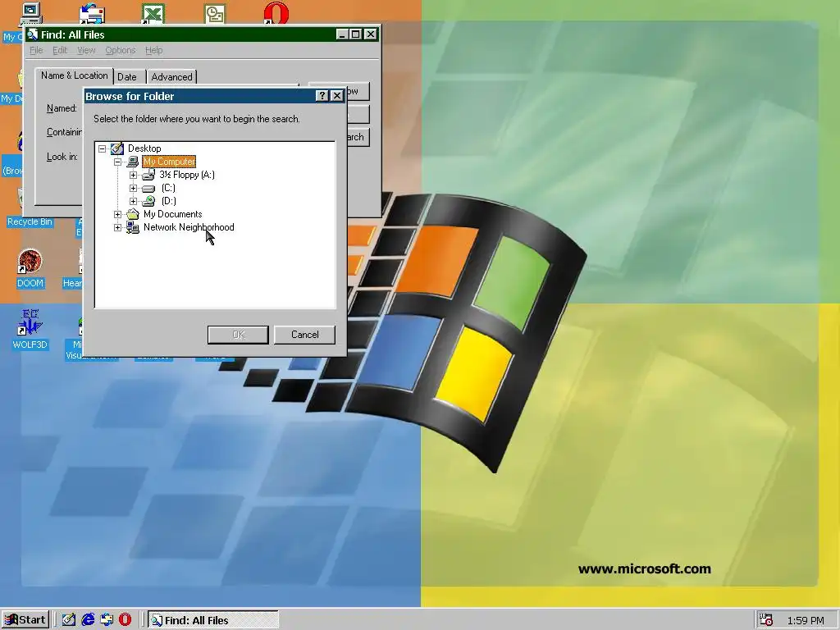The image size is (840, 630).
Task: Open the Edit menu in Find window
Action: coord(59,50)
